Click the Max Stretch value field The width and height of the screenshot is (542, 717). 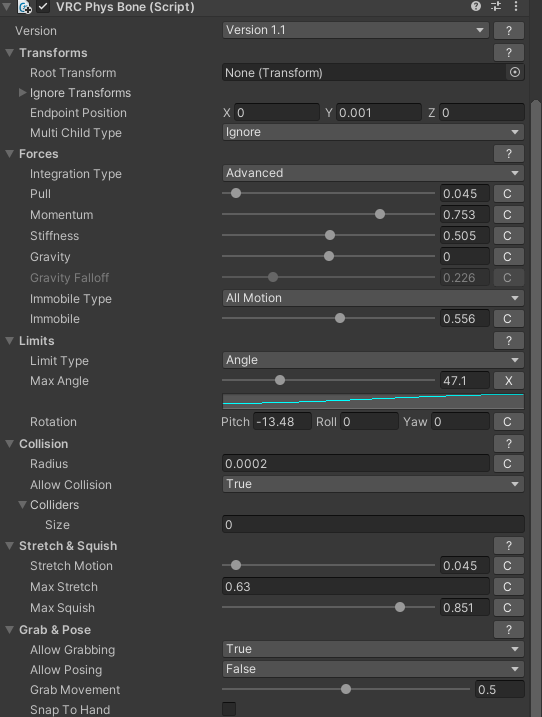pyautogui.click(x=355, y=587)
